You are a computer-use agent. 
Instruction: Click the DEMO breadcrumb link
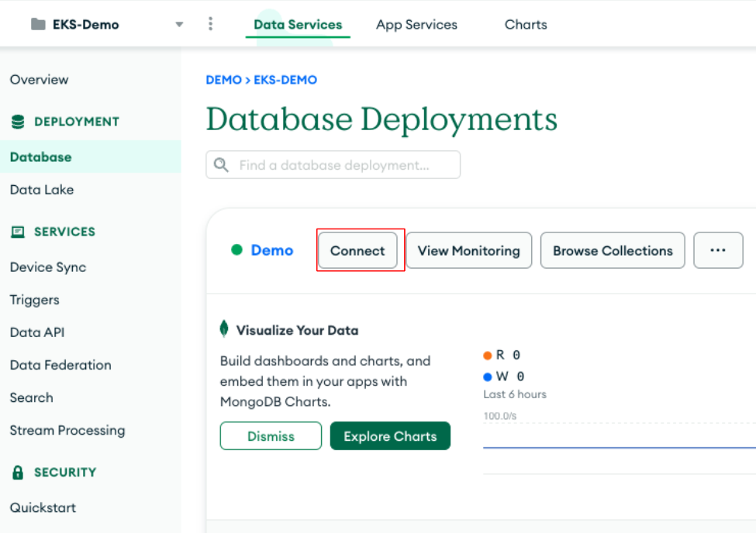pos(223,79)
